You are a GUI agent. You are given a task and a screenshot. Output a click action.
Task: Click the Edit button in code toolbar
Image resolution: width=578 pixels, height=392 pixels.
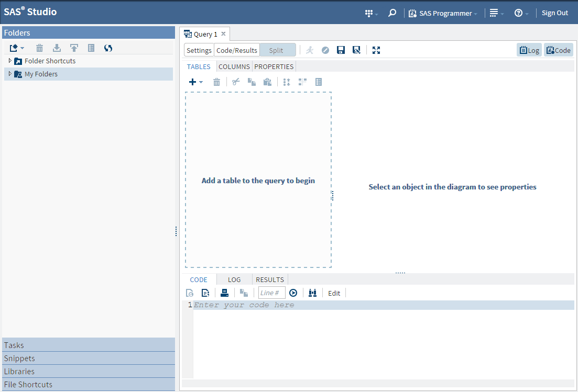tap(334, 293)
